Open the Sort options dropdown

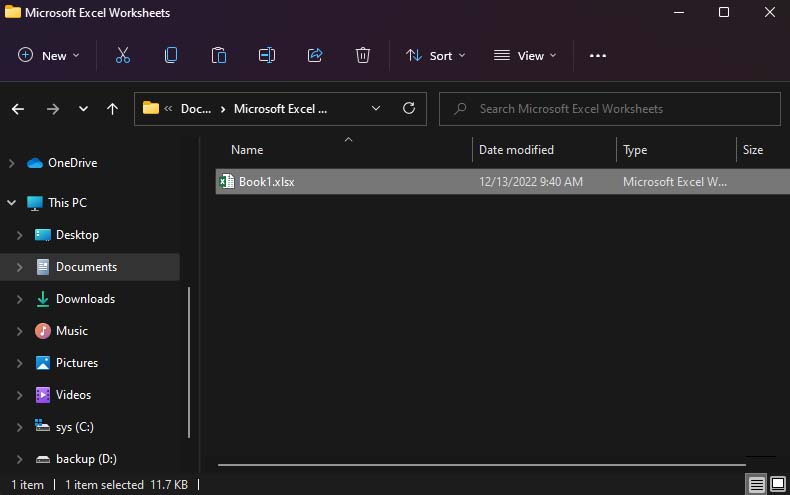[x=435, y=55]
